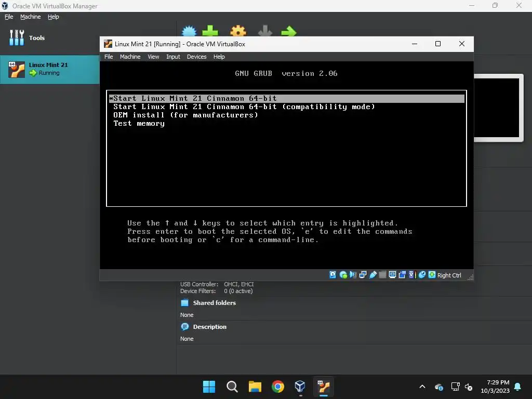Image resolution: width=532 pixels, height=399 pixels.
Task: Open VirtualBox Manager from taskbar
Action: coord(300,387)
